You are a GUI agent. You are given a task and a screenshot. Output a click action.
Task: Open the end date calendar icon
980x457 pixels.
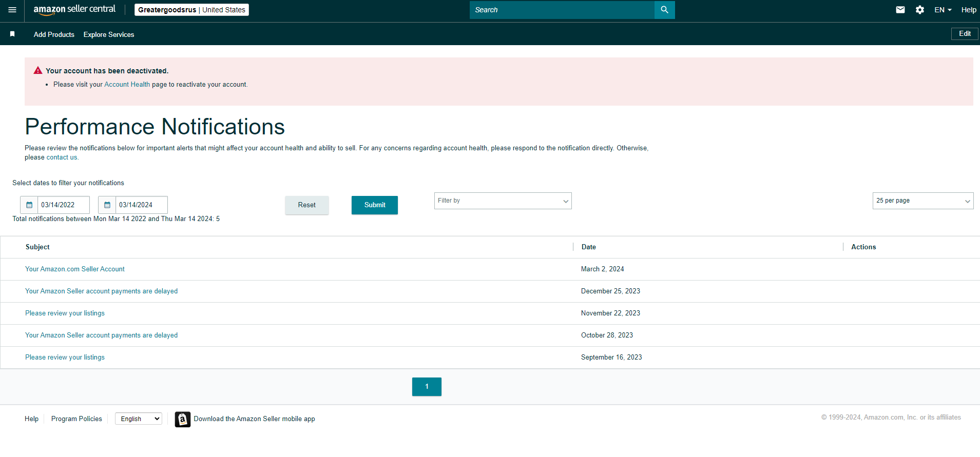click(x=107, y=205)
